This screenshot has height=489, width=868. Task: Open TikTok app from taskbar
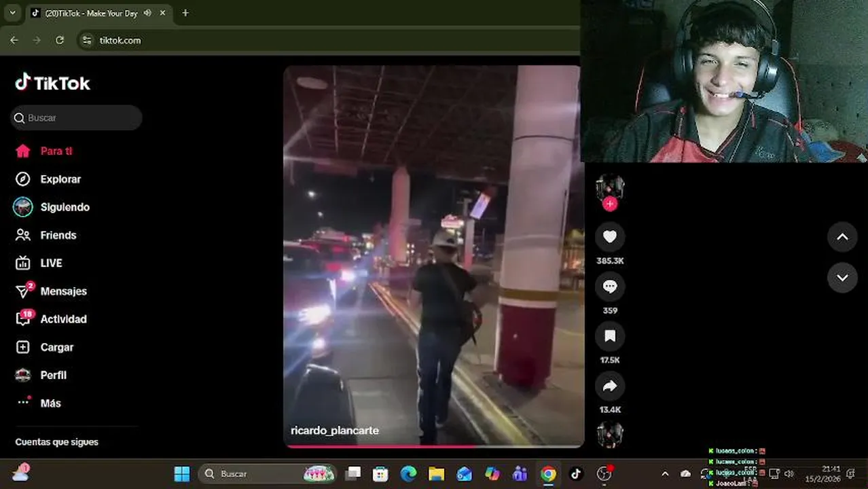tap(576, 474)
